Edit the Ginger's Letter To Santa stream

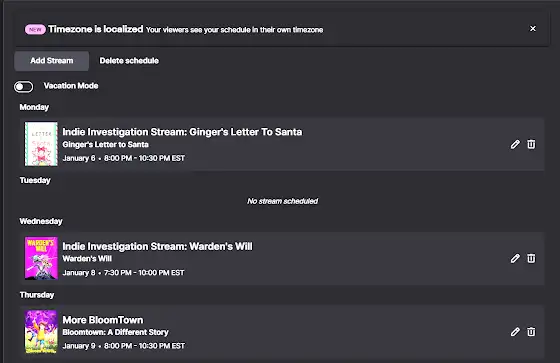[515, 144]
